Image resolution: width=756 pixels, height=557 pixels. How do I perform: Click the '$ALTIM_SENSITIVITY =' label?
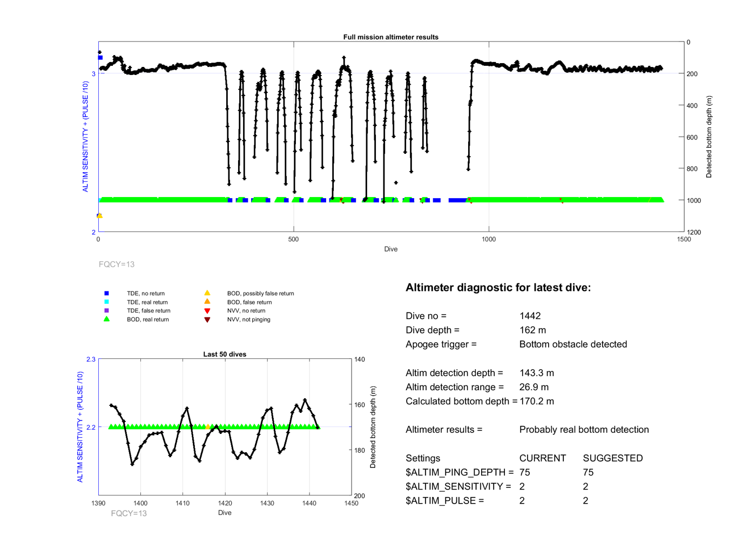[458, 486]
